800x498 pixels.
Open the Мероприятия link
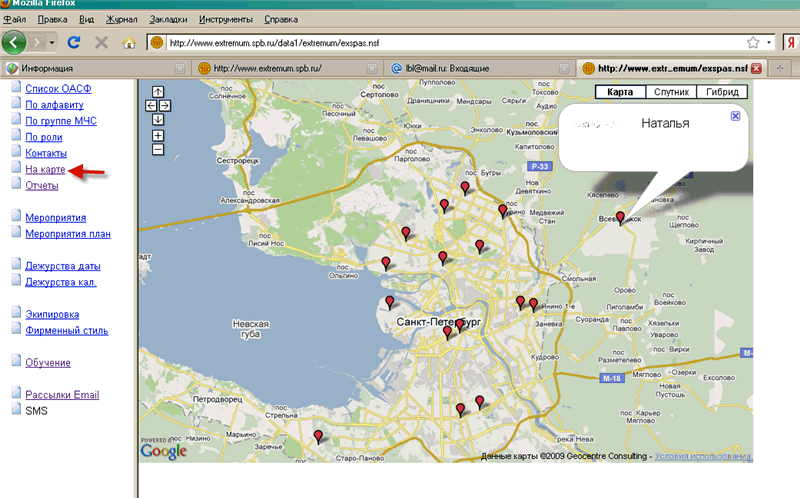pos(56,217)
